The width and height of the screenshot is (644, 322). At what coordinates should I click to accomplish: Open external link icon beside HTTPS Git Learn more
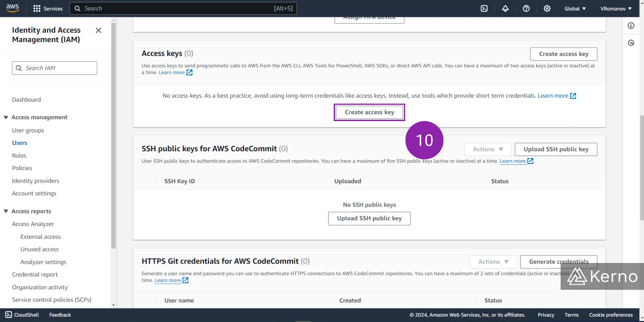pos(185,280)
